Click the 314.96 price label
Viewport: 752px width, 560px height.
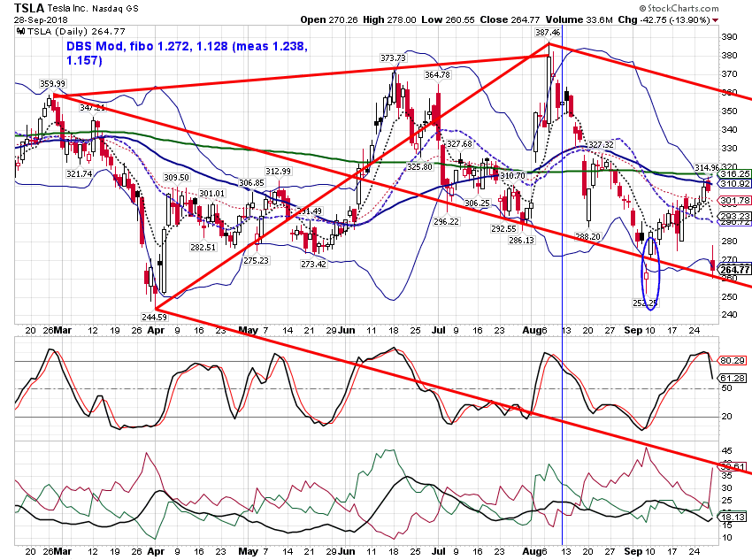(707, 167)
